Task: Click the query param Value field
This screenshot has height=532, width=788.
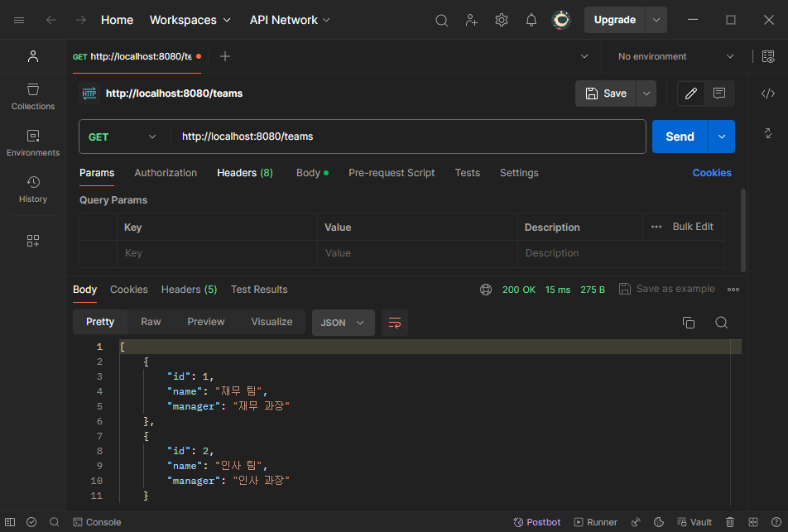Action: tap(417, 253)
